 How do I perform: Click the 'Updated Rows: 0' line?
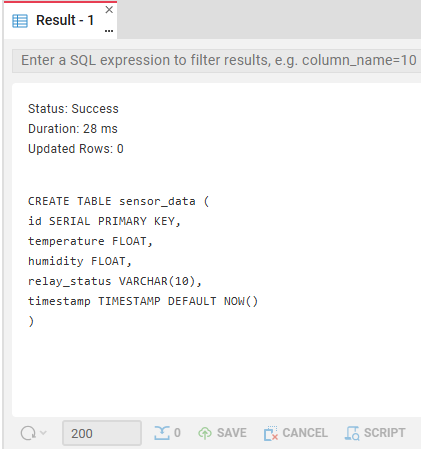[x=76, y=149]
